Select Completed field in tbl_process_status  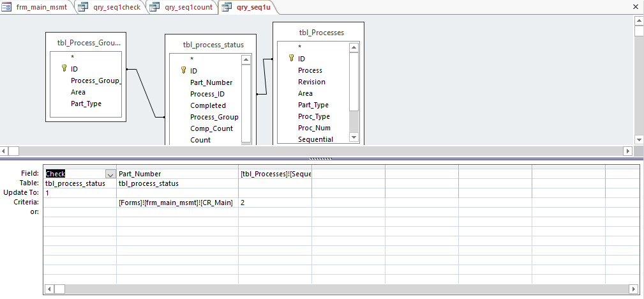[208, 105]
